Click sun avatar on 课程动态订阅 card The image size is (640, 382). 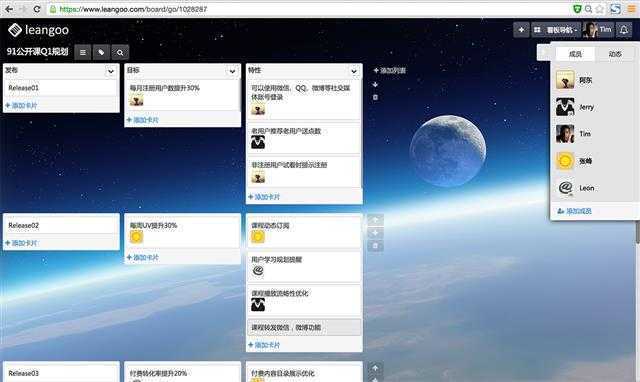click(258, 237)
